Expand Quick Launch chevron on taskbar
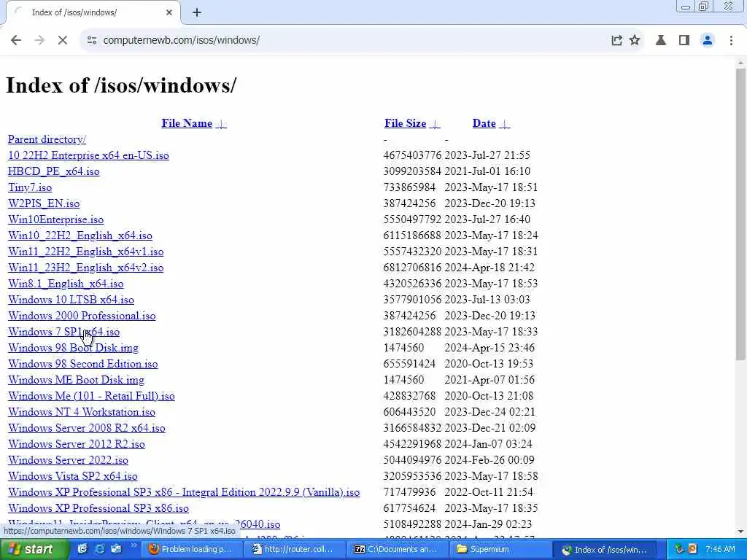 pyautogui.click(x=134, y=545)
